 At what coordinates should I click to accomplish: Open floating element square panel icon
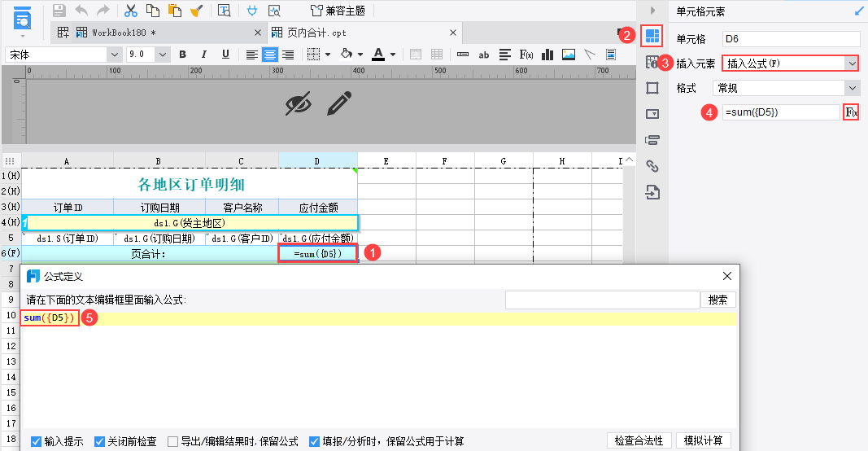click(652, 88)
